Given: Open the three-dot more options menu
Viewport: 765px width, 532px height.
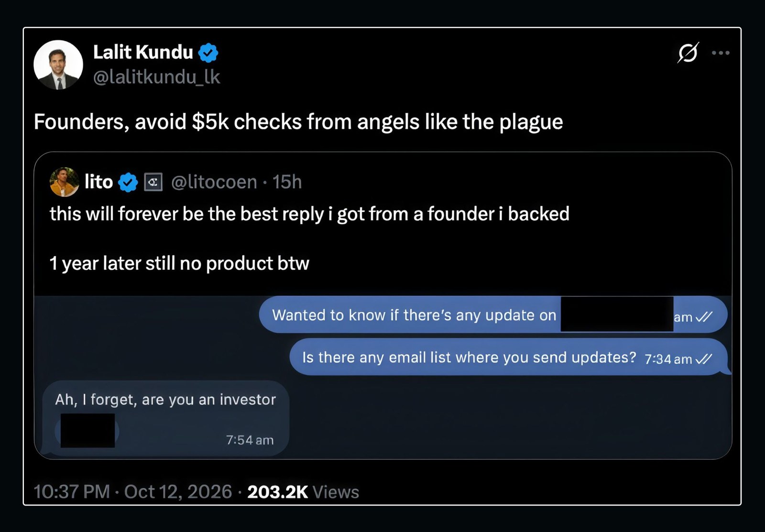Looking at the screenshot, I should coord(721,53).
